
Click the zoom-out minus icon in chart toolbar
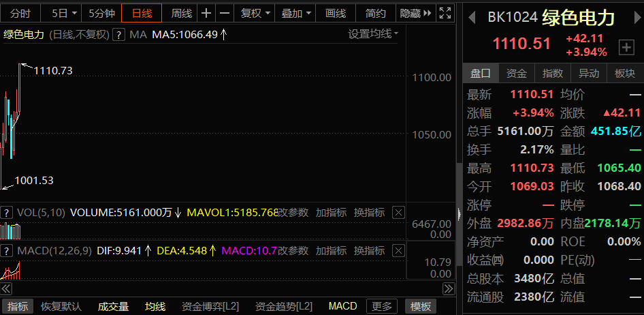coord(225,13)
